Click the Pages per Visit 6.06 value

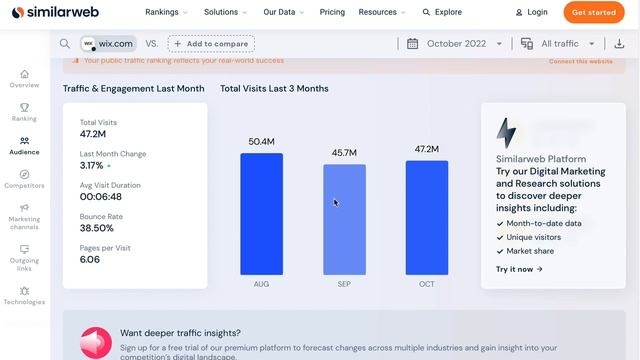(90, 260)
